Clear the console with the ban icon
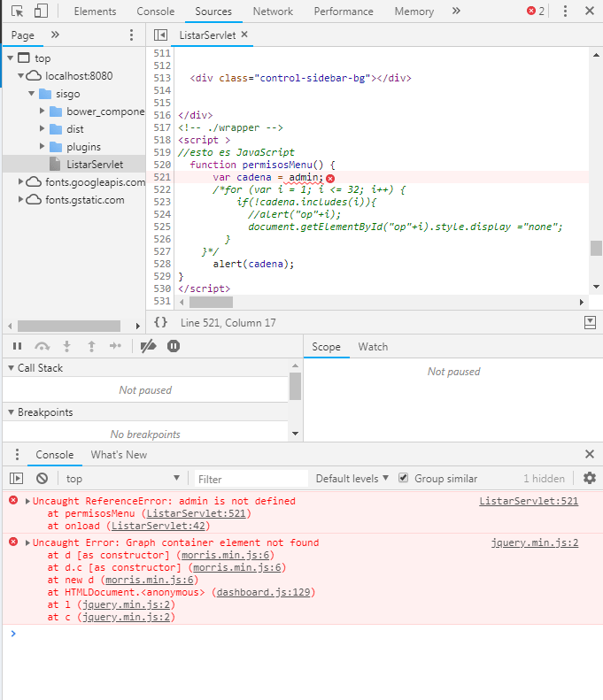Viewport: 603px width, 700px height. (x=42, y=479)
